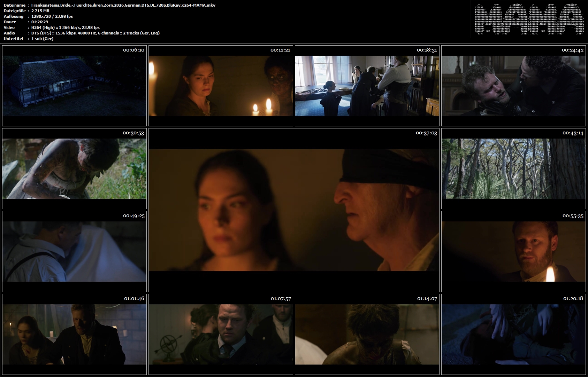Open the forest thumbnail at 00:43:14
588x377 pixels.
[x=513, y=168]
